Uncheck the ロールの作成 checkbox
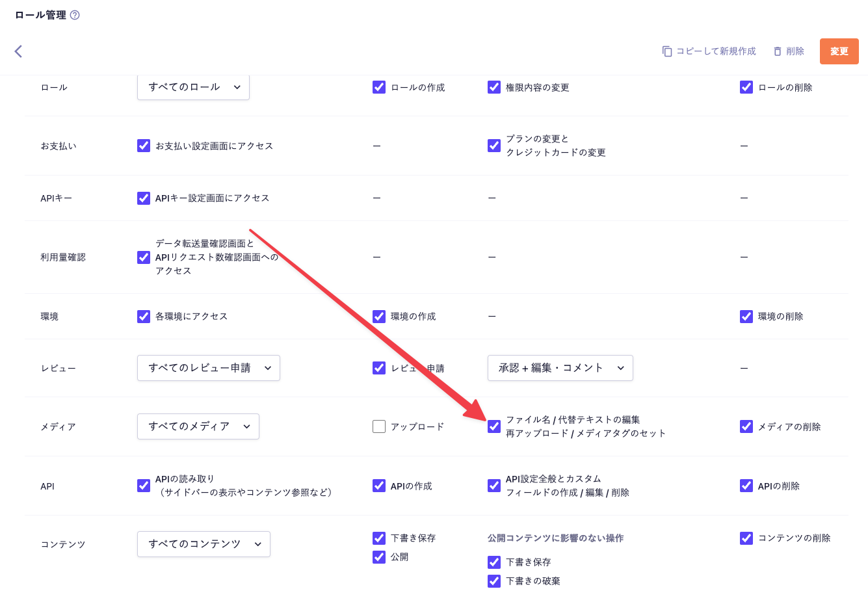This screenshot has width=868, height=589. (x=379, y=87)
